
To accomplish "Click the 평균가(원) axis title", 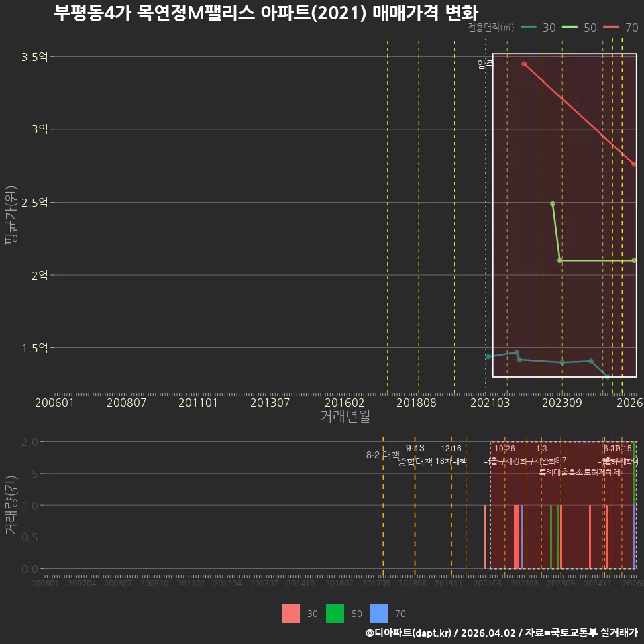I will (x=11, y=215).
